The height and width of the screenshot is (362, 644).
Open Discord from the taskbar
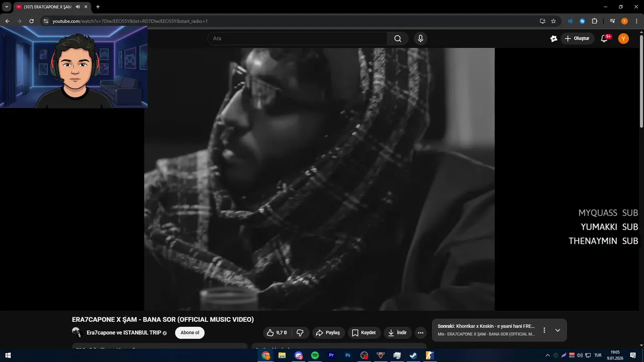pyautogui.click(x=299, y=355)
